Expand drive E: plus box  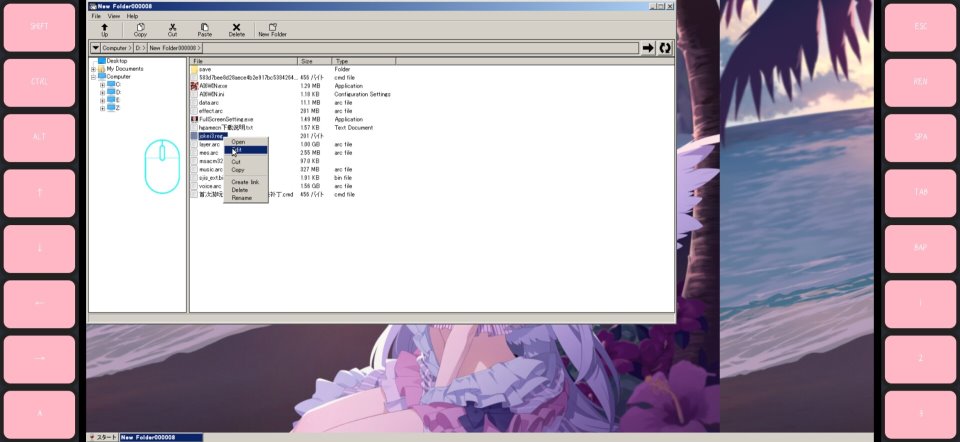tap(102, 100)
